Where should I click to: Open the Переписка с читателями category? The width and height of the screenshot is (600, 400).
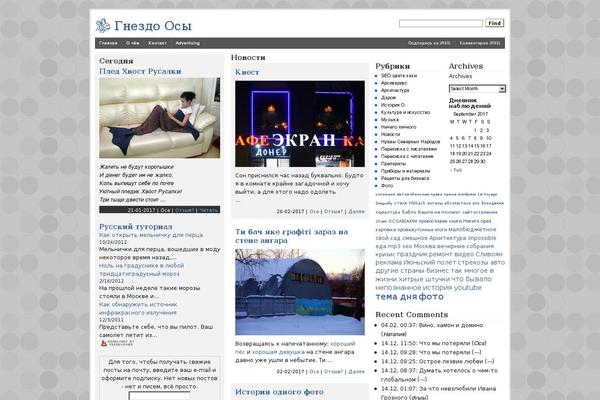(407, 156)
